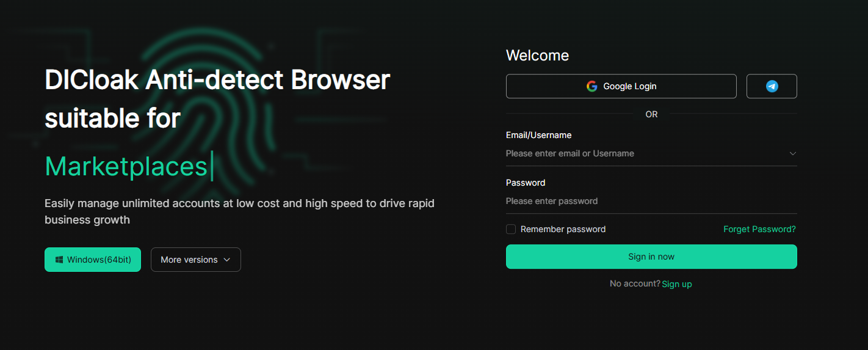Expand the saved accounts chevron in the email field
Viewport: 868px width, 350px height.
793,153
